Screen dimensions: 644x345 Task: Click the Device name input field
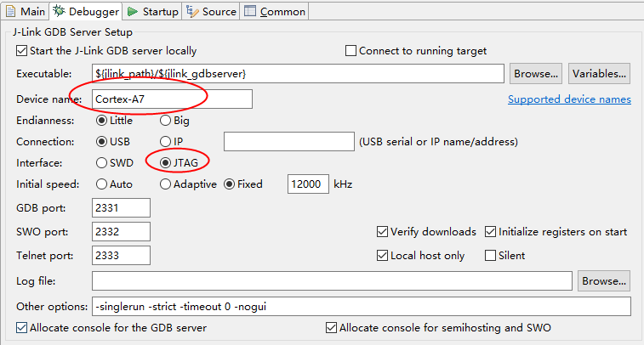pyautogui.click(x=170, y=99)
